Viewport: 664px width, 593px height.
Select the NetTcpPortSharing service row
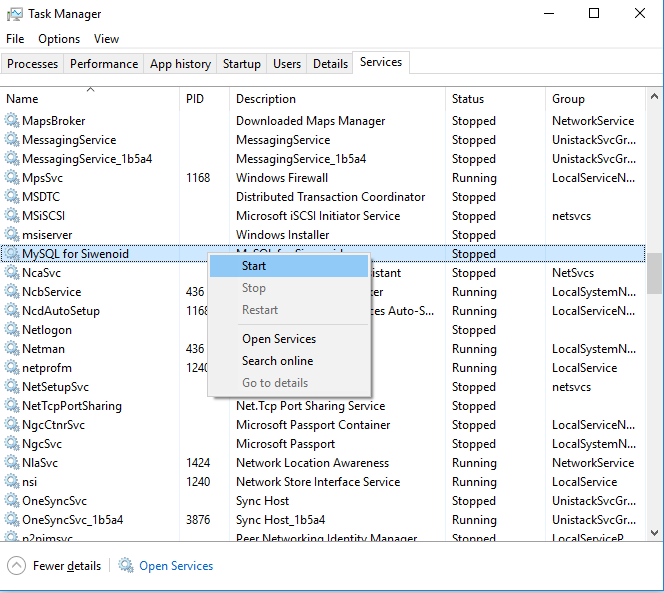pyautogui.click(x=72, y=406)
